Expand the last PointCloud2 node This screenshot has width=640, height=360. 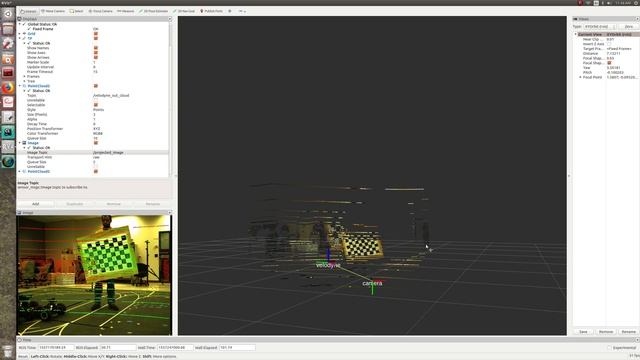click(20, 171)
